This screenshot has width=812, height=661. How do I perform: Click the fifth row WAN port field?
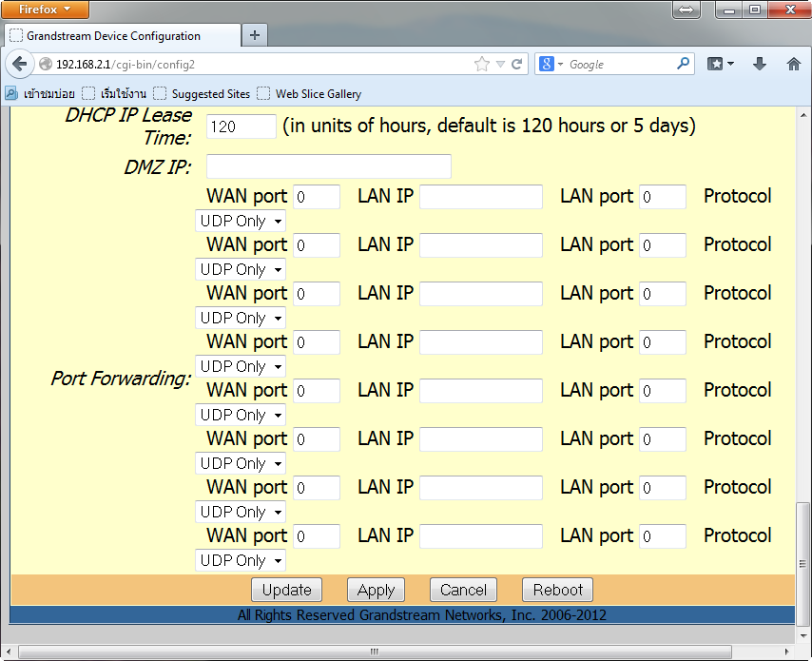point(317,391)
